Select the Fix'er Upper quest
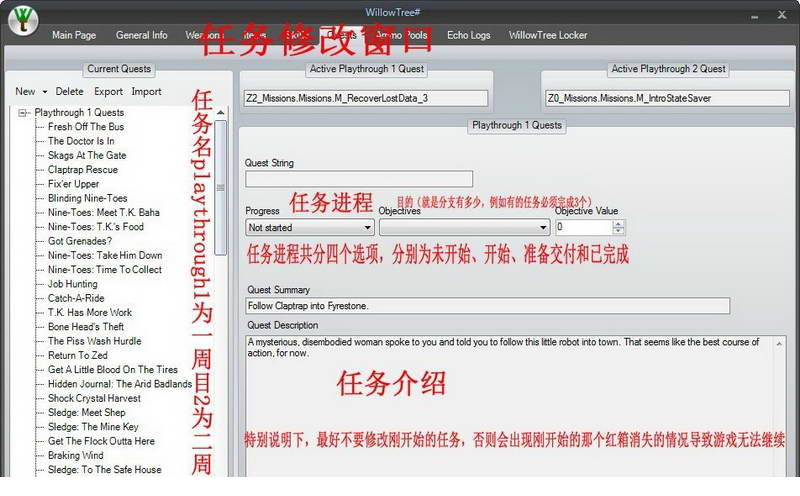The width and height of the screenshot is (800, 496). pyautogui.click(x=73, y=184)
